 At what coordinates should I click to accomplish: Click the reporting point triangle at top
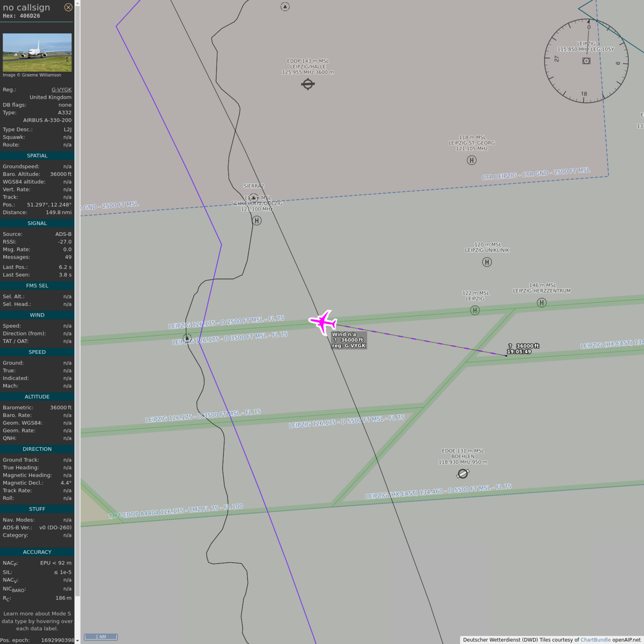285,7
